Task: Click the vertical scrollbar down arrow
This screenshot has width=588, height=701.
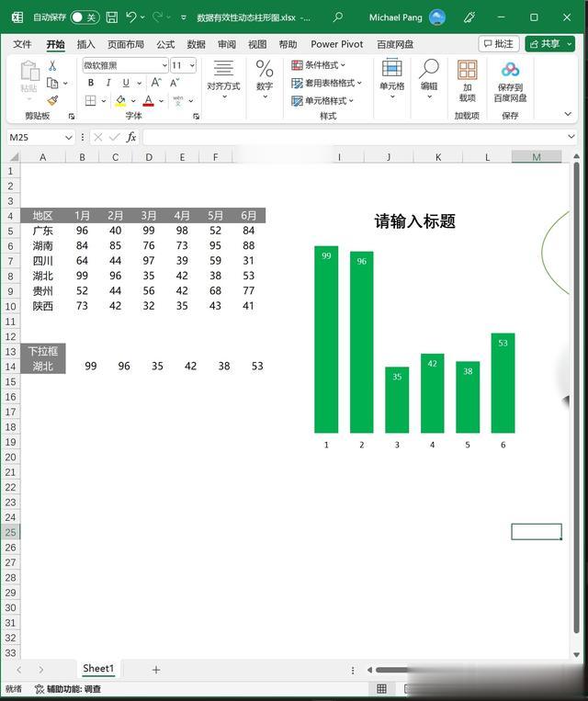Action: point(576,654)
